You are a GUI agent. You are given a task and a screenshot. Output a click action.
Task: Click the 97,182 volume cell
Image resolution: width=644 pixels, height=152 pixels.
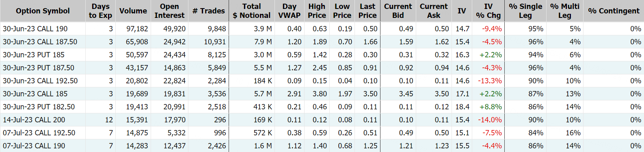(133, 29)
